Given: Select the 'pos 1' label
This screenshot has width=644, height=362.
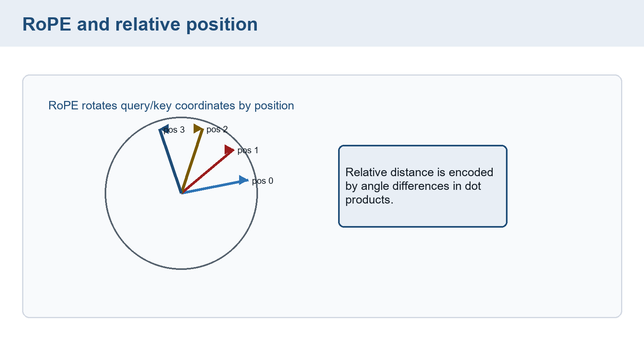Looking at the screenshot, I should 248,150.
